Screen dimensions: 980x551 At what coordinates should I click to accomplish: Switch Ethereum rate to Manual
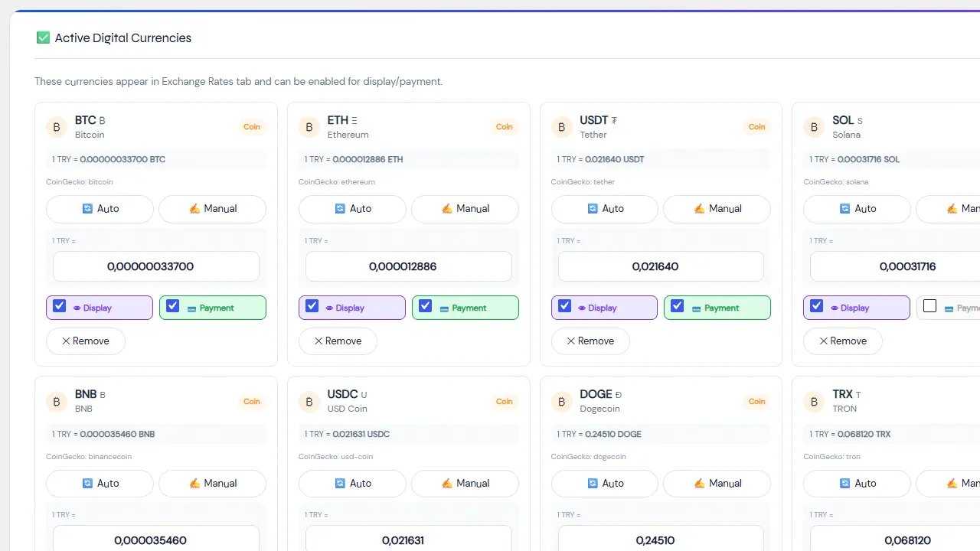(x=465, y=209)
